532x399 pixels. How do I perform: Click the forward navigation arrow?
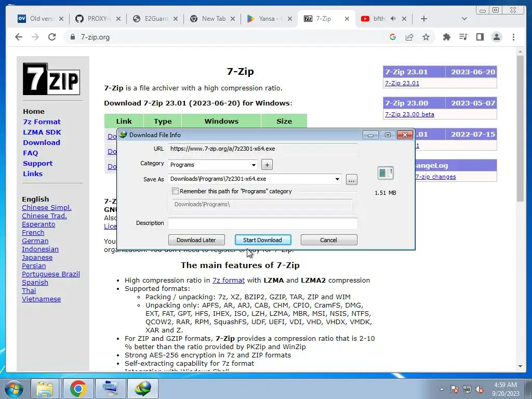(x=35, y=37)
